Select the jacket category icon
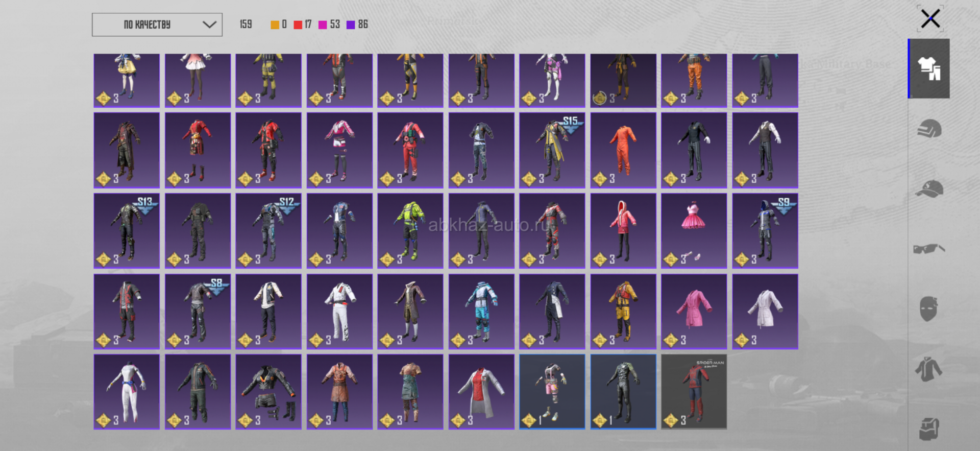980x451 pixels. coord(929,369)
